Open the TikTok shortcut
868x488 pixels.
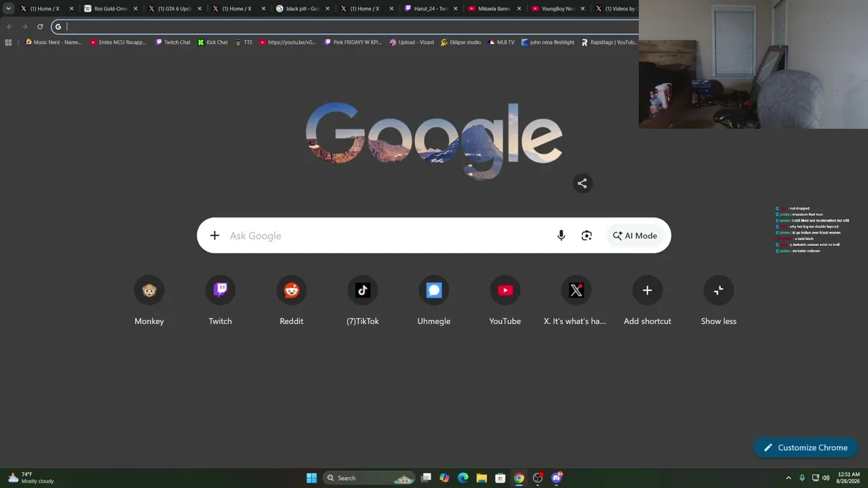click(363, 302)
